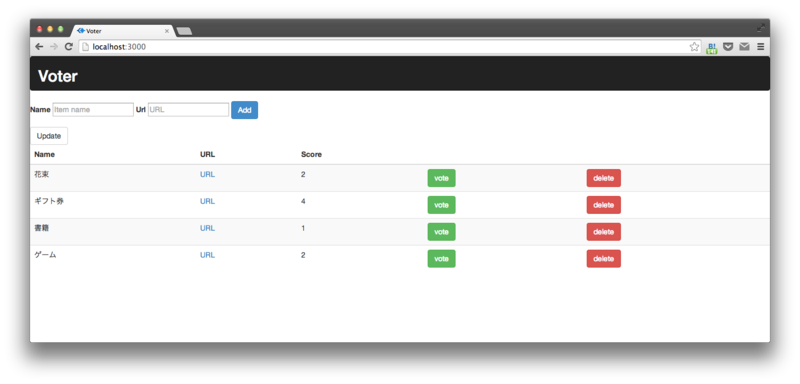Open a new browser tab
This screenshot has width=800, height=384.
[184, 32]
